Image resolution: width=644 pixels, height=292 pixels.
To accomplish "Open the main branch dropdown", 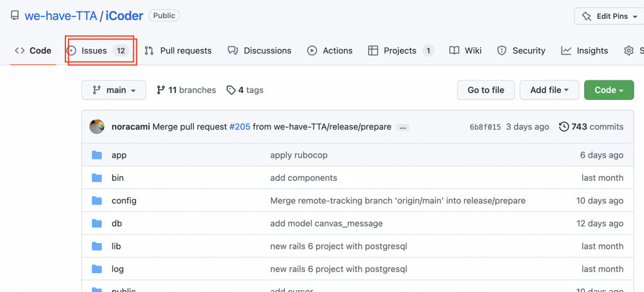I will [x=113, y=90].
